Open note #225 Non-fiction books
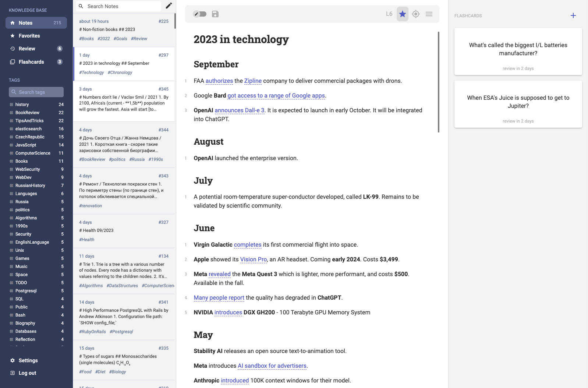 [x=124, y=30]
